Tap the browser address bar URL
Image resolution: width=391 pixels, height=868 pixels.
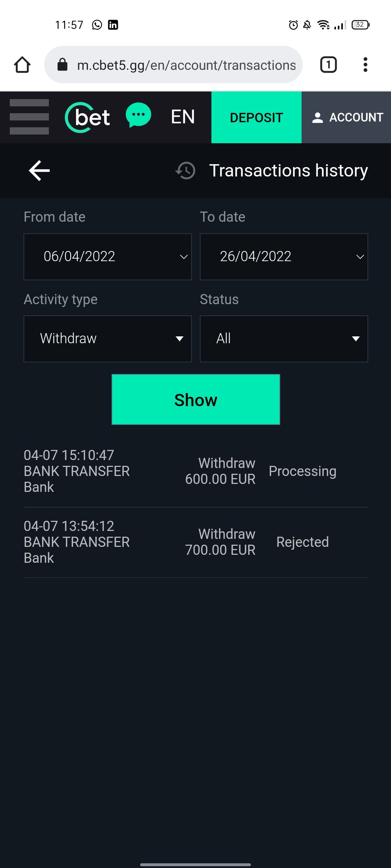click(x=186, y=65)
